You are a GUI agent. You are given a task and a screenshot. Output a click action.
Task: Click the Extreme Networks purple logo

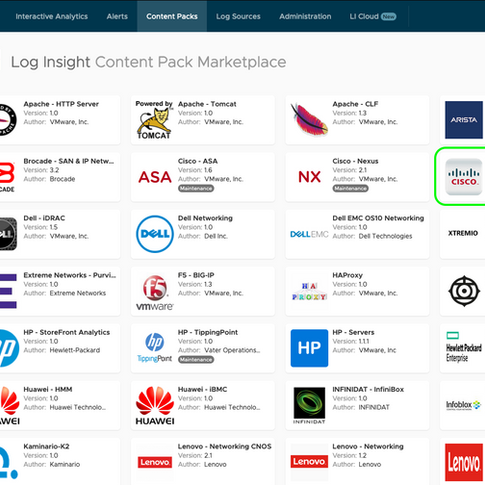pos(8,291)
